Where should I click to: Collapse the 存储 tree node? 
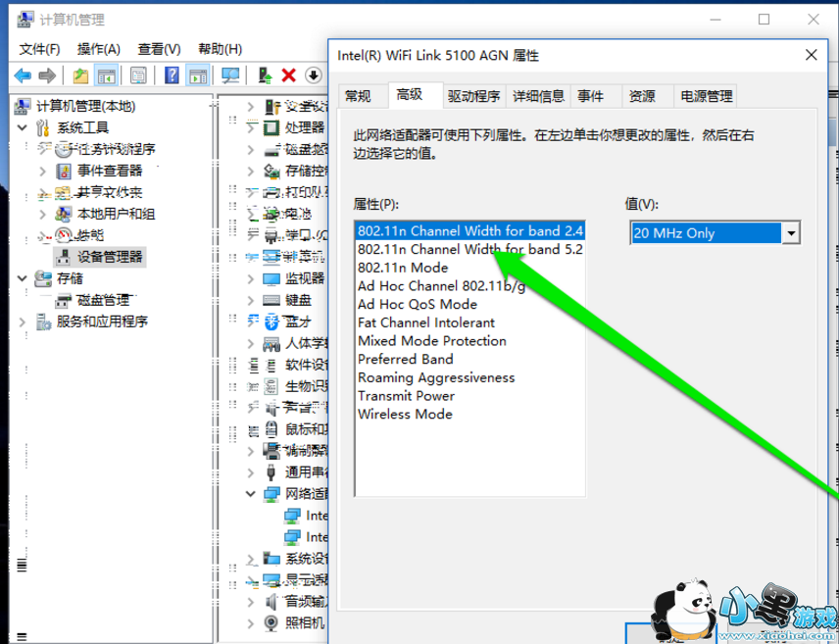[23, 278]
